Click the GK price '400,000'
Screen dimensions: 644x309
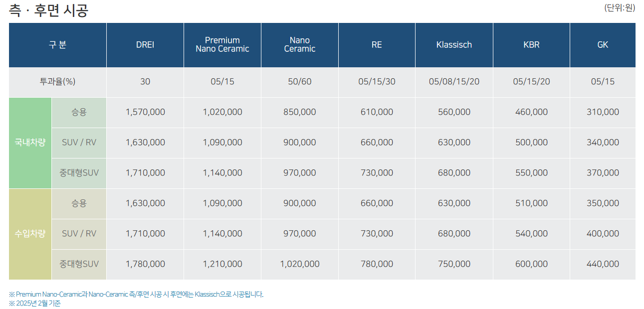click(x=603, y=234)
